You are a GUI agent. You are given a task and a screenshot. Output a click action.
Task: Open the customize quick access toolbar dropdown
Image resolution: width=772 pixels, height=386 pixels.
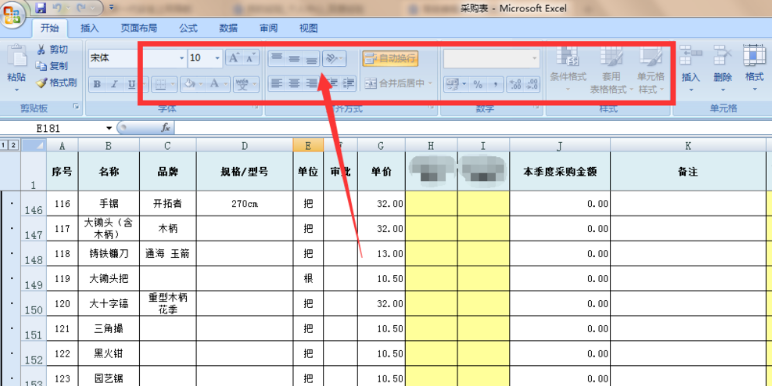pos(112,7)
